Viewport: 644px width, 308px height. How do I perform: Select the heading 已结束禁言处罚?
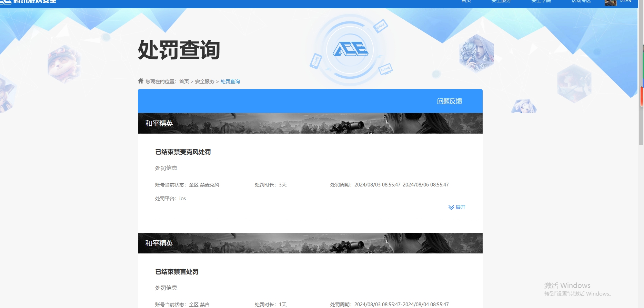(x=177, y=272)
